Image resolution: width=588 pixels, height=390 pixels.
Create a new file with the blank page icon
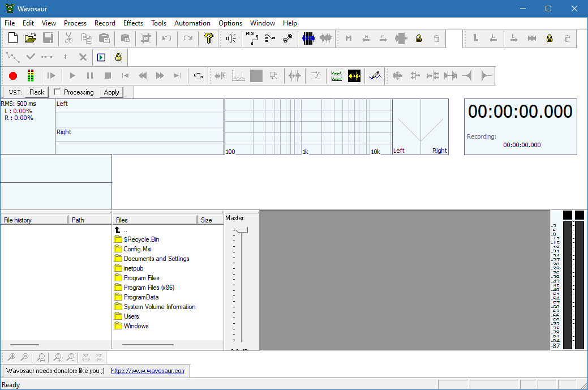click(x=13, y=38)
